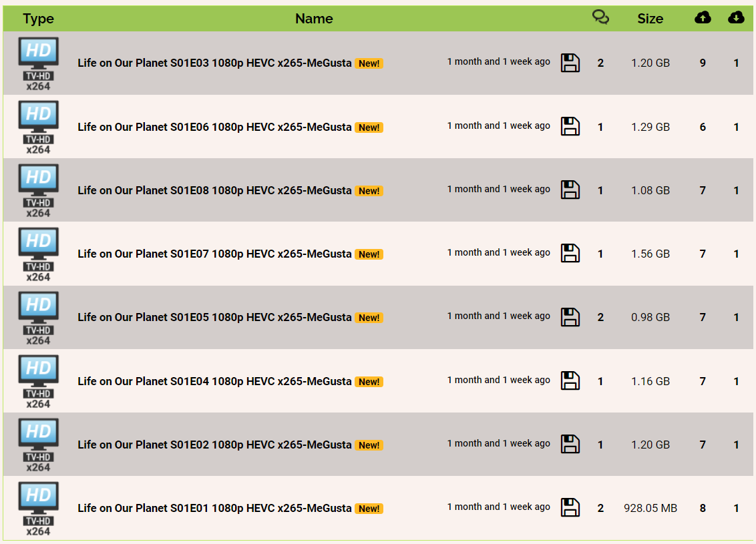Click the TV-HD icon on the S01E02 row
The height and width of the screenshot is (544, 756).
[38, 444]
